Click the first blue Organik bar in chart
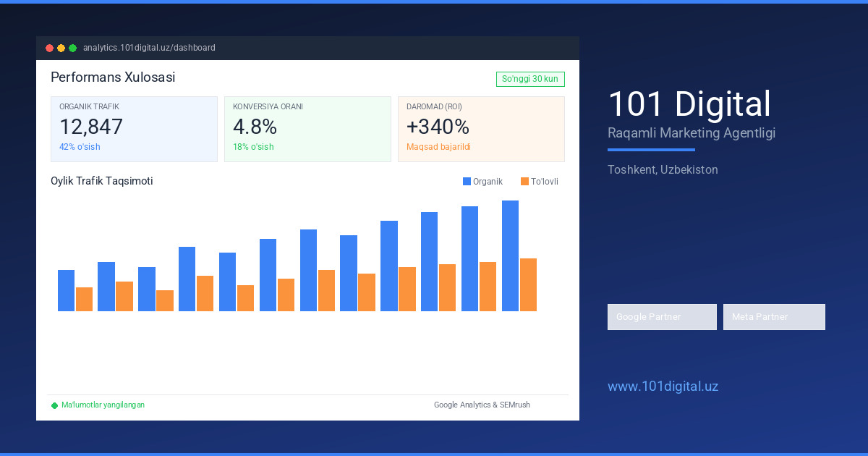The height and width of the screenshot is (456, 868). tap(66, 290)
